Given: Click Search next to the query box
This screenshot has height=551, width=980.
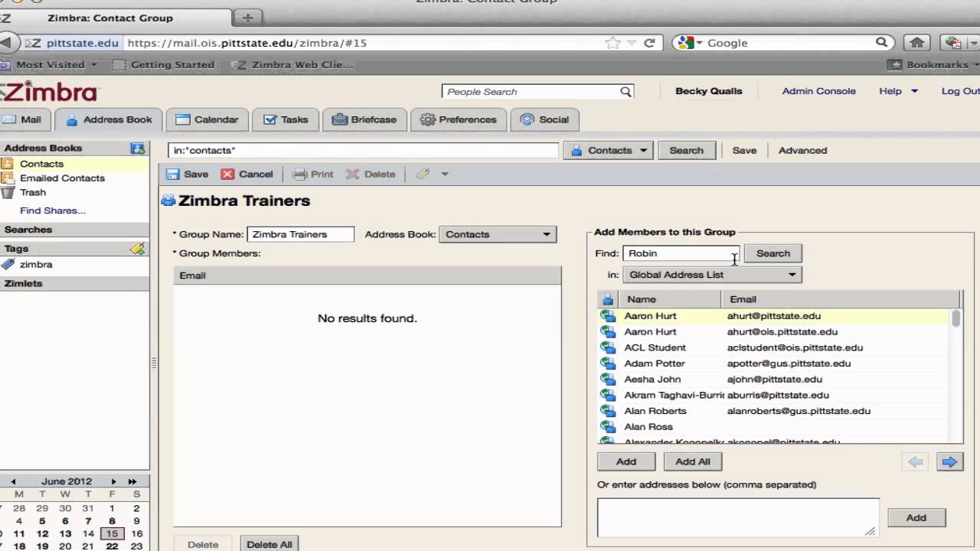Looking at the screenshot, I should (686, 151).
